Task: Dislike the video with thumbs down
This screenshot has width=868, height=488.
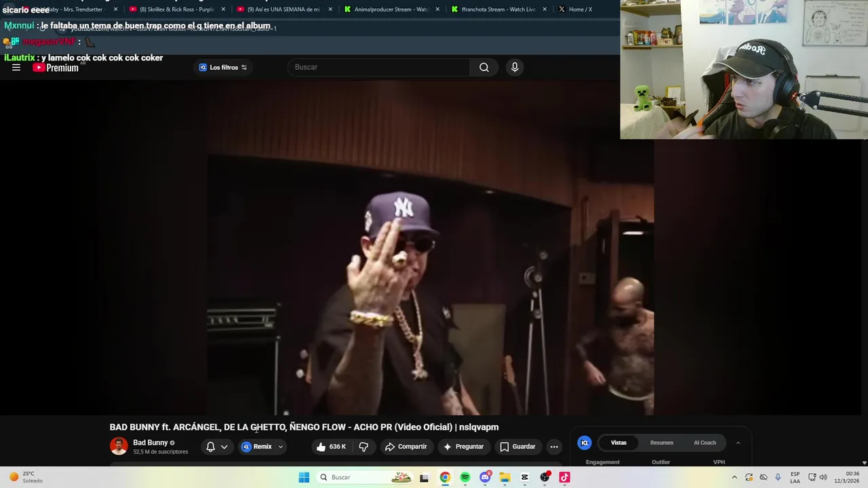Action: (x=363, y=447)
